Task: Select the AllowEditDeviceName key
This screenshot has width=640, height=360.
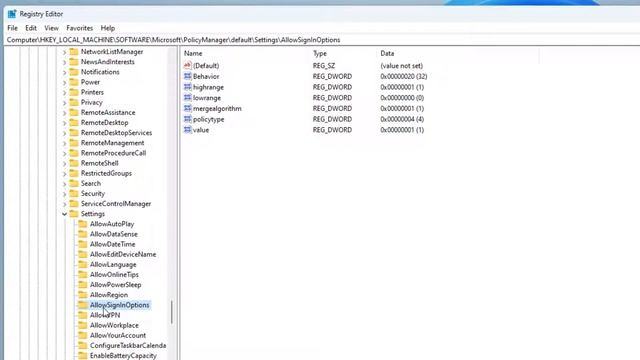Action: 123,254
